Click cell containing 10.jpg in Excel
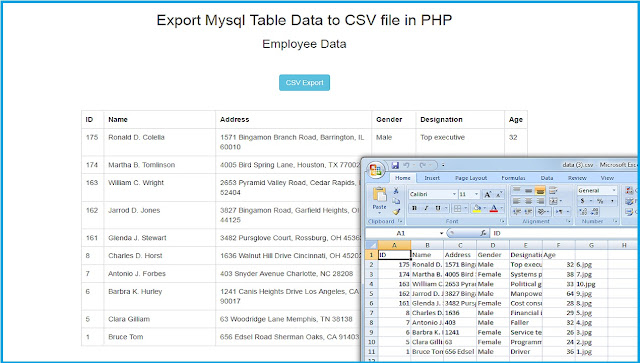 coord(591,284)
